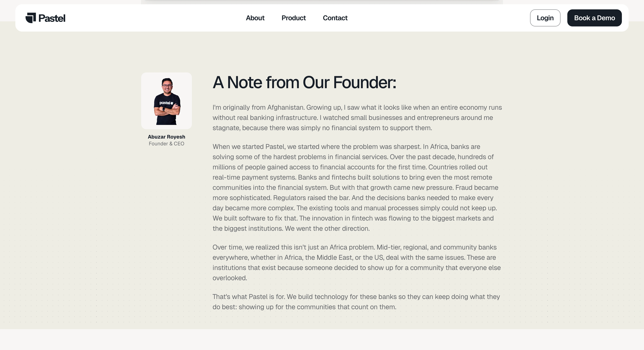Open the About menu item
Screen dimensions: 644x350
(x=255, y=18)
